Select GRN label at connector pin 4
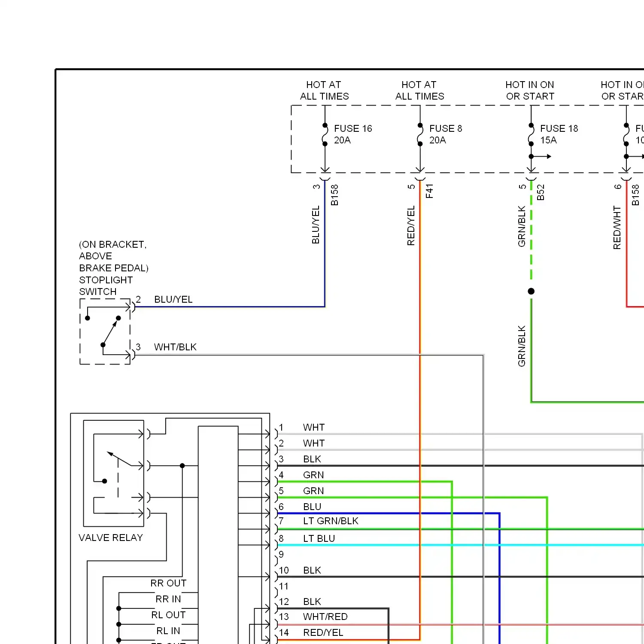Screen dimensions: 644x644 (313, 475)
